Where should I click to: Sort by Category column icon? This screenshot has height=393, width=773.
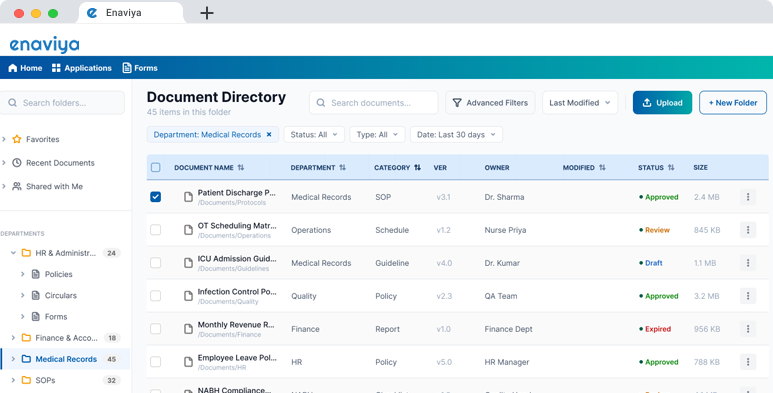418,168
